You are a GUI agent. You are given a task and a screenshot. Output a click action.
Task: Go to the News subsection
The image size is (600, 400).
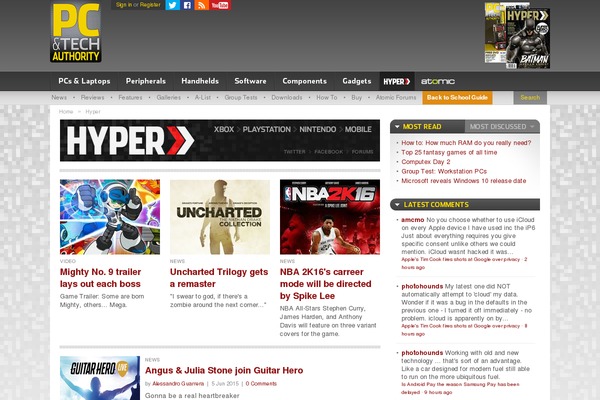(x=59, y=98)
